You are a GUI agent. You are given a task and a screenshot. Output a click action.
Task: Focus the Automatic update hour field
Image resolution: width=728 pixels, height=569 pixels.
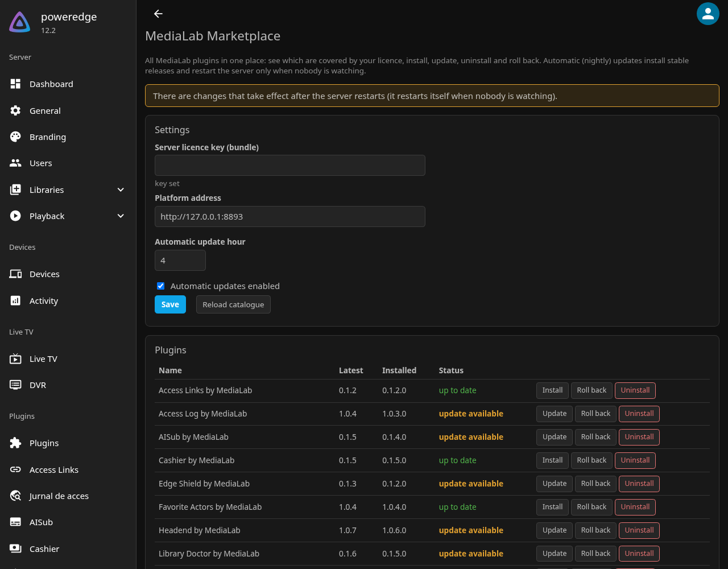pos(180,260)
